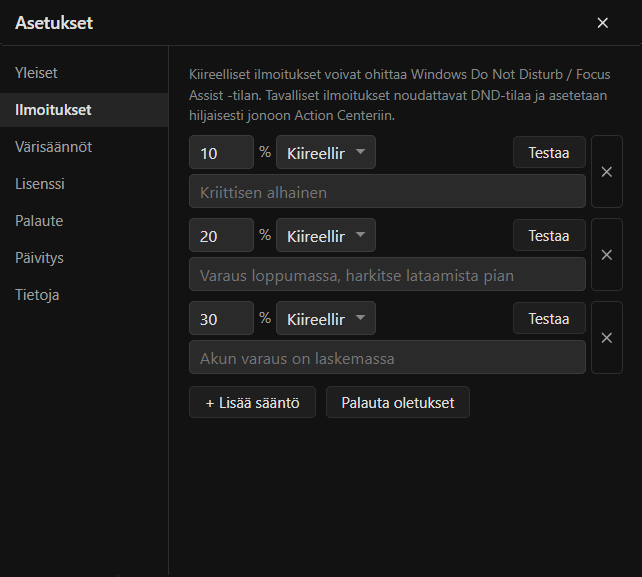Edit the percentage field showing 10
This screenshot has height=577, width=642.
click(221, 152)
